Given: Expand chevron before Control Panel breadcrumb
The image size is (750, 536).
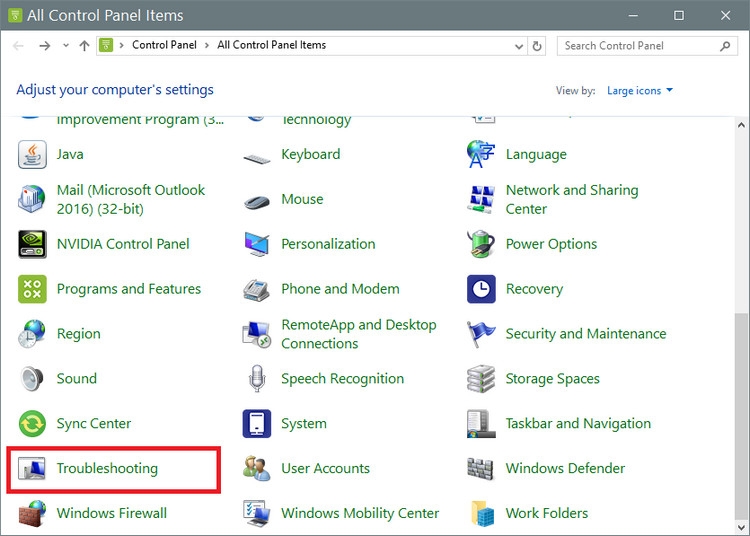Looking at the screenshot, I should point(121,45).
